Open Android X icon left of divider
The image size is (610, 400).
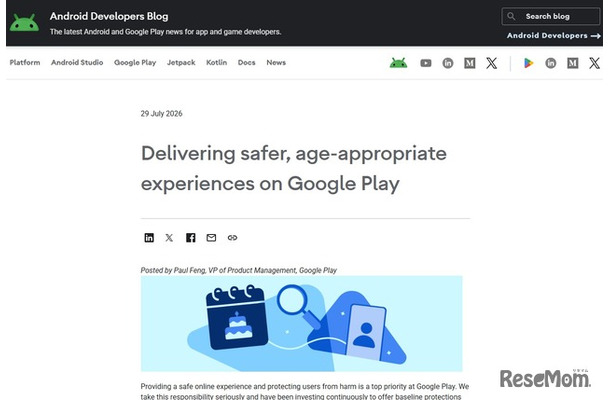click(x=491, y=63)
